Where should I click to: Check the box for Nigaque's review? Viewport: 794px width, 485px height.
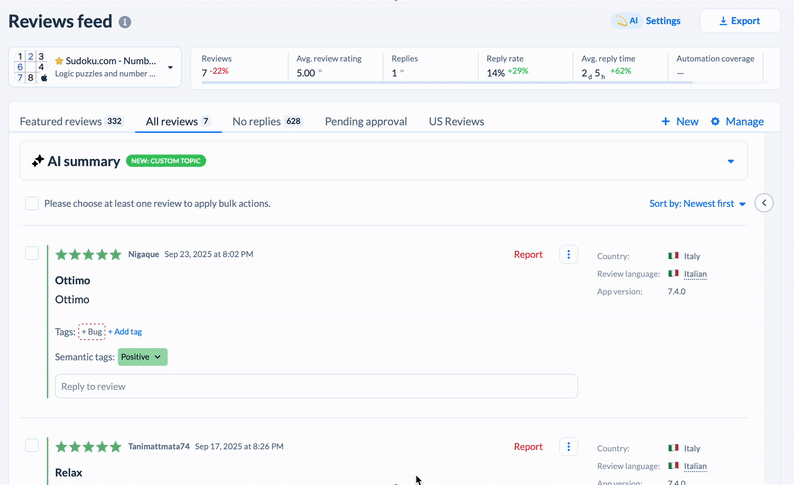[x=32, y=254]
